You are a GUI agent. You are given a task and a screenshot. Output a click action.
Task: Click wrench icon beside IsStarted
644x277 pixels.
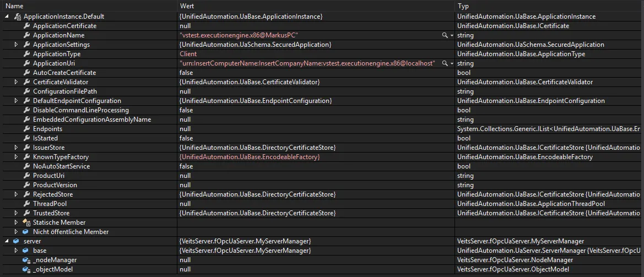(26, 138)
